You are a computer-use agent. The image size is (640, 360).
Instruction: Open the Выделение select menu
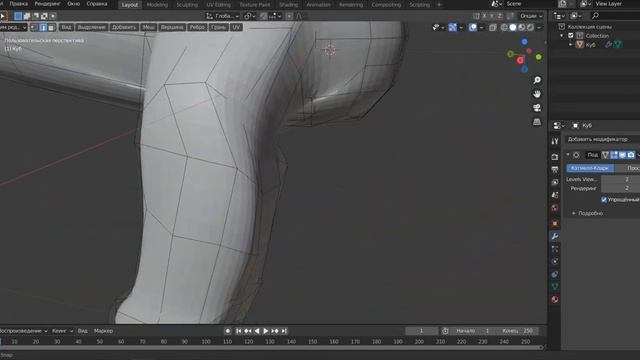click(91, 27)
